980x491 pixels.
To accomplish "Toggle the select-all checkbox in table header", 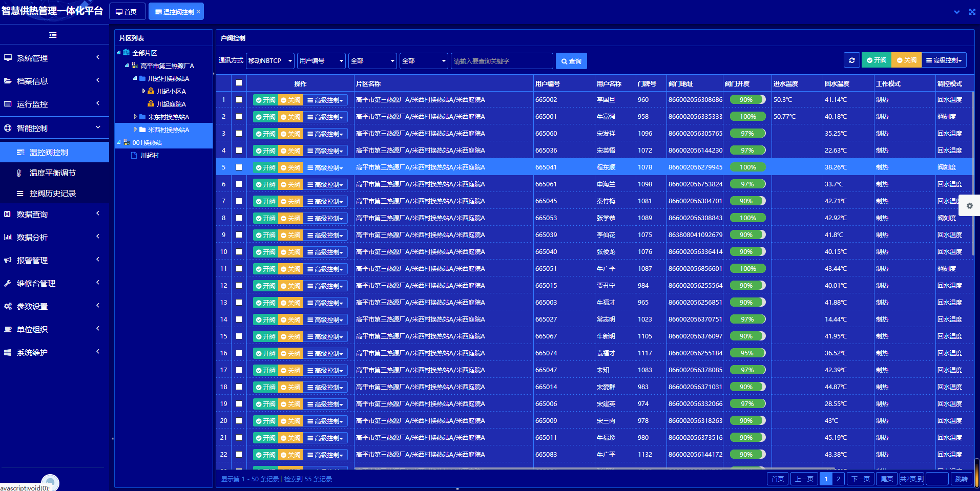I will coord(239,83).
